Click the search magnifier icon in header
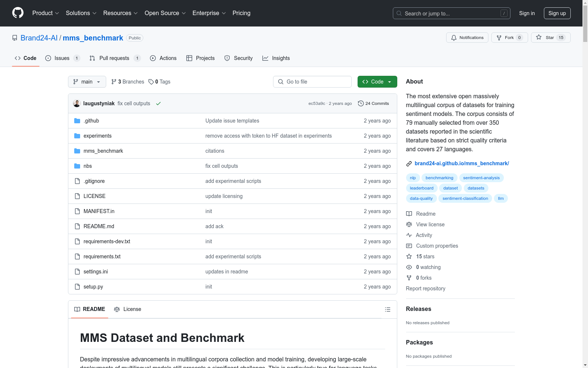Screen dimensions: 588x368 pos(399,13)
